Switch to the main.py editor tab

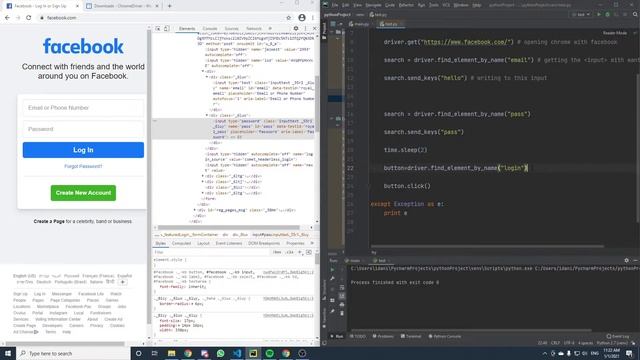359,24
